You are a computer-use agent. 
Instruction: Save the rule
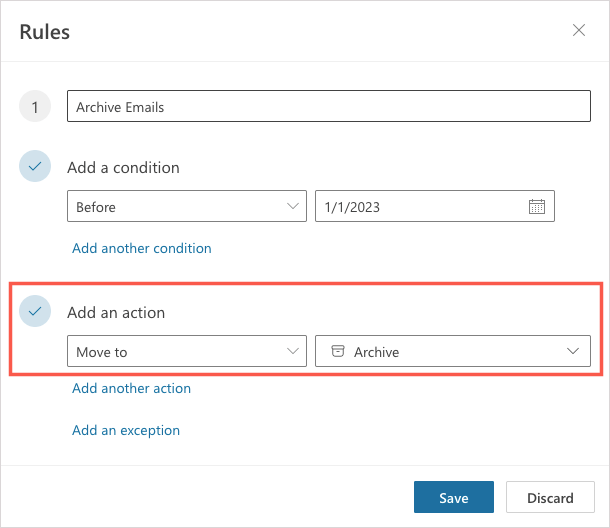tap(454, 497)
